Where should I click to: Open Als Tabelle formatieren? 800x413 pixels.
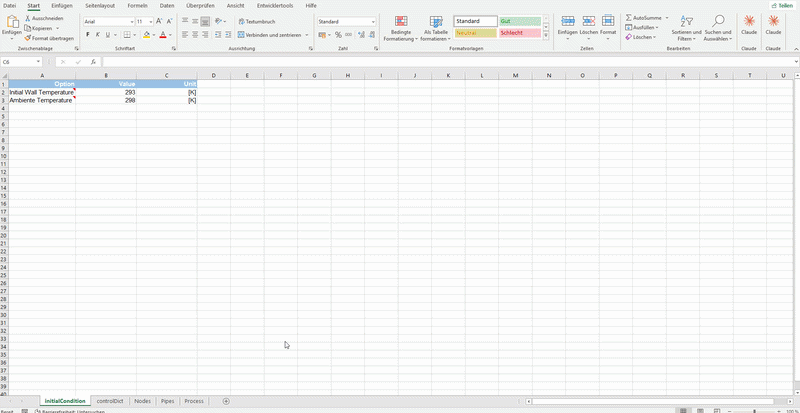435,28
